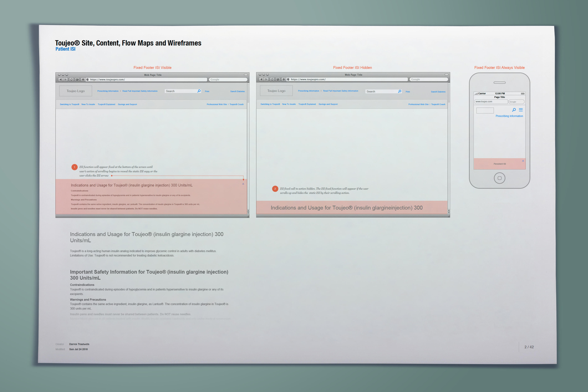588x392 pixels.
Task: Click Prescribing Information link in the ISI Visible browser
Action: click(x=108, y=91)
